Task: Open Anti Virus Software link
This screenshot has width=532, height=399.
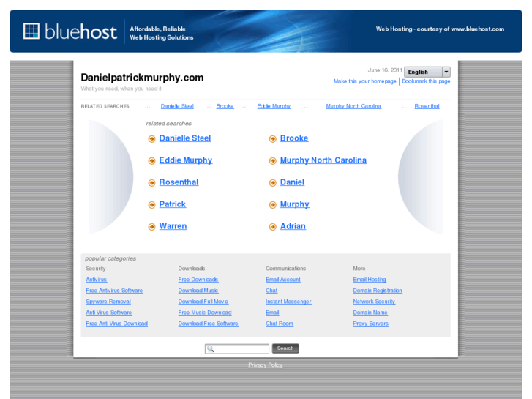Action: point(109,313)
